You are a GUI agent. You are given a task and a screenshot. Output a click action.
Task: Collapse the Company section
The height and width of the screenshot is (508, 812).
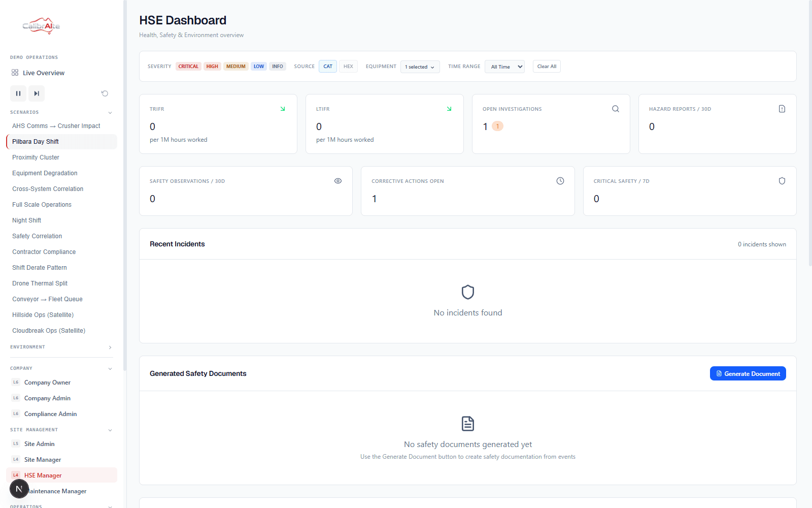(x=110, y=368)
